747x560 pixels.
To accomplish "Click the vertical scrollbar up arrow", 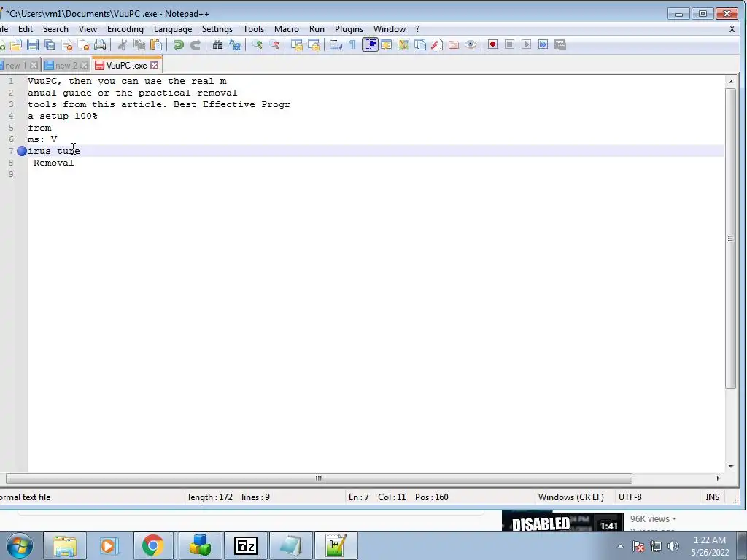I will 731,82.
